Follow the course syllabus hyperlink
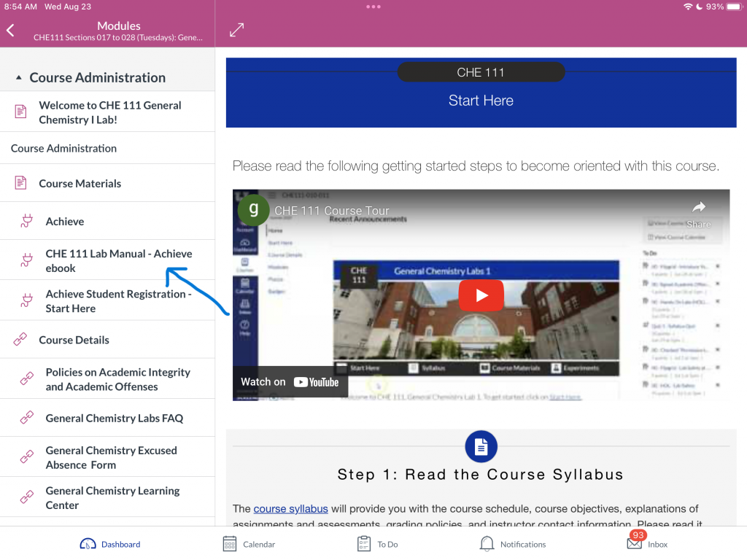747x560 pixels. pyautogui.click(x=290, y=508)
